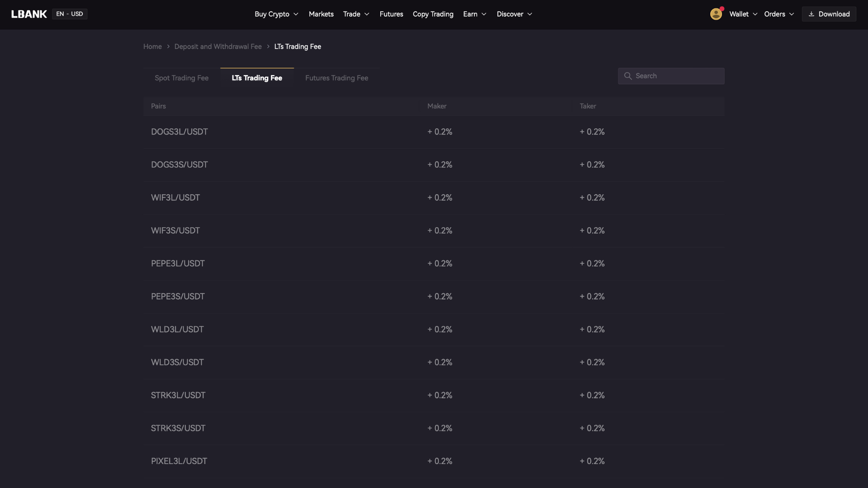
Task: Click WIF3S/USDT taker fee value
Action: [592, 231]
